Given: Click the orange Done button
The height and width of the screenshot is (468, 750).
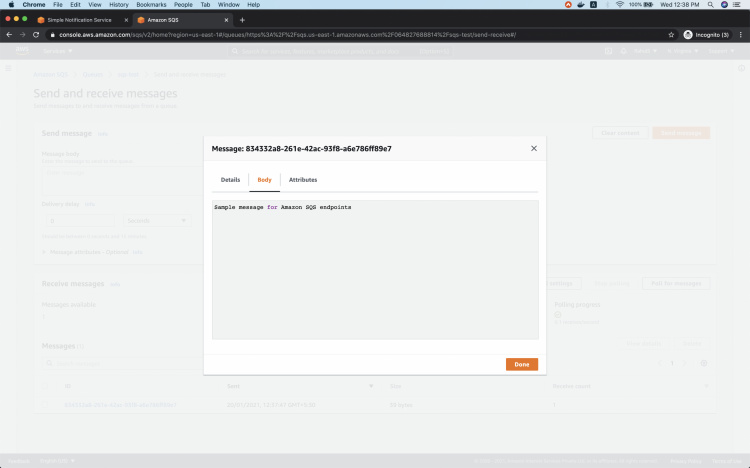Looking at the screenshot, I should click(x=521, y=364).
